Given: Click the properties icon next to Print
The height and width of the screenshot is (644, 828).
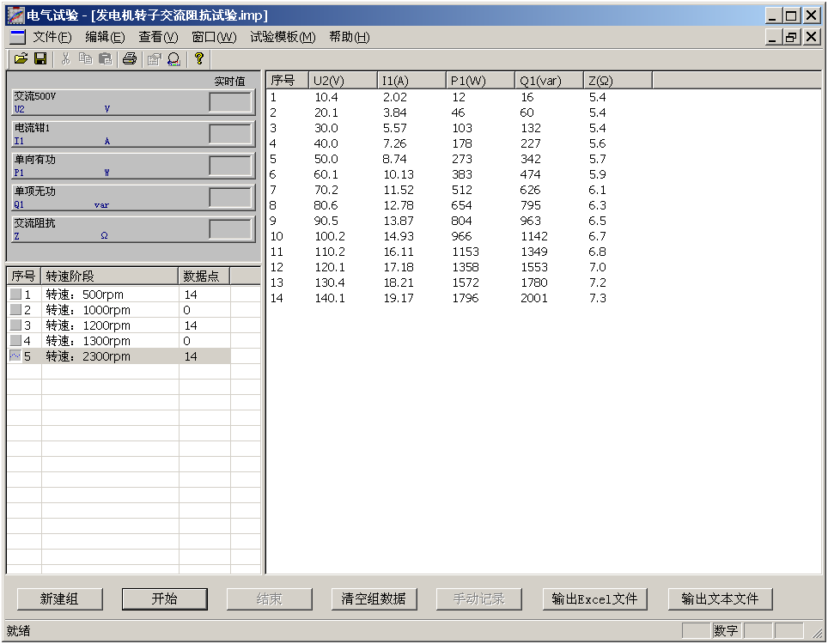Looking at the screenshot, I should click(x=154, y=58).
